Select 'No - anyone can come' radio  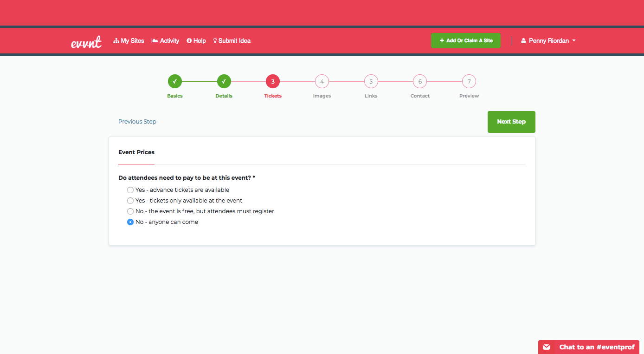tap(130, 222)
